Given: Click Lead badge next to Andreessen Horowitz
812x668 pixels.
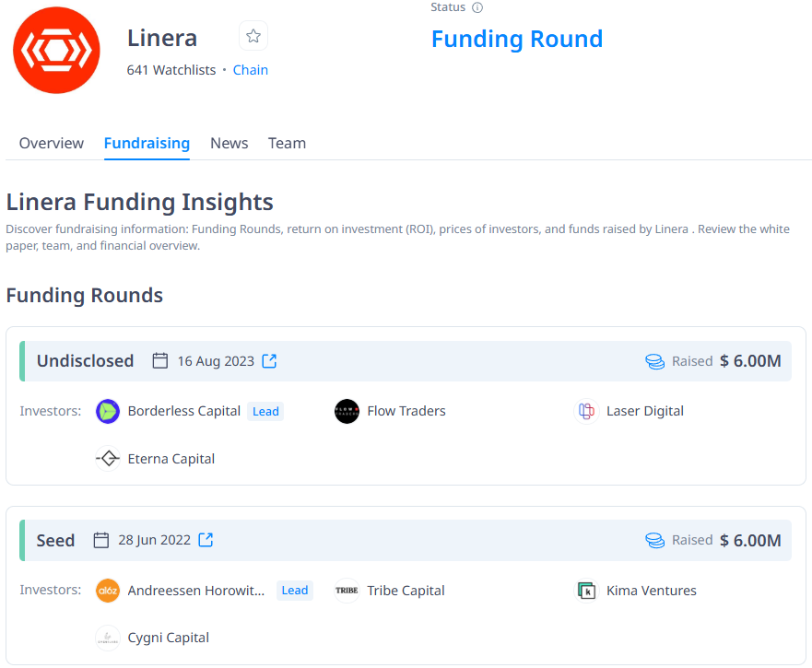Looking at the screenshot, I should pos(295,591).
